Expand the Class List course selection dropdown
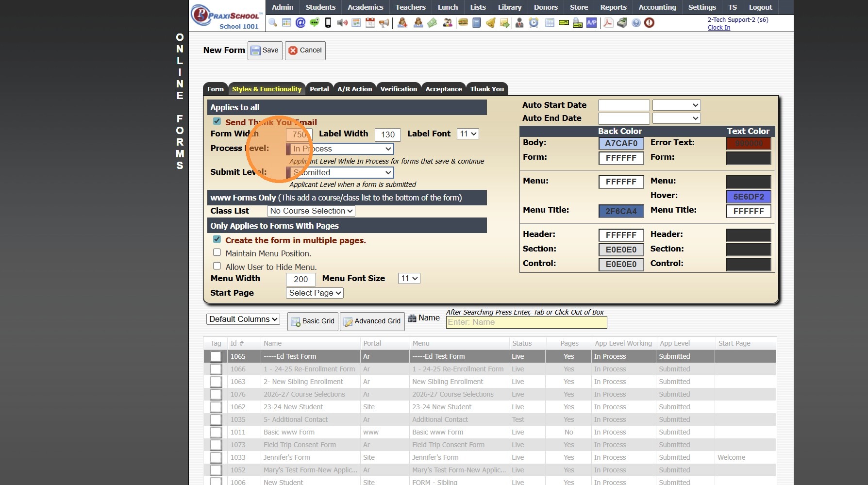868x485 pixels. click(311, 211)
